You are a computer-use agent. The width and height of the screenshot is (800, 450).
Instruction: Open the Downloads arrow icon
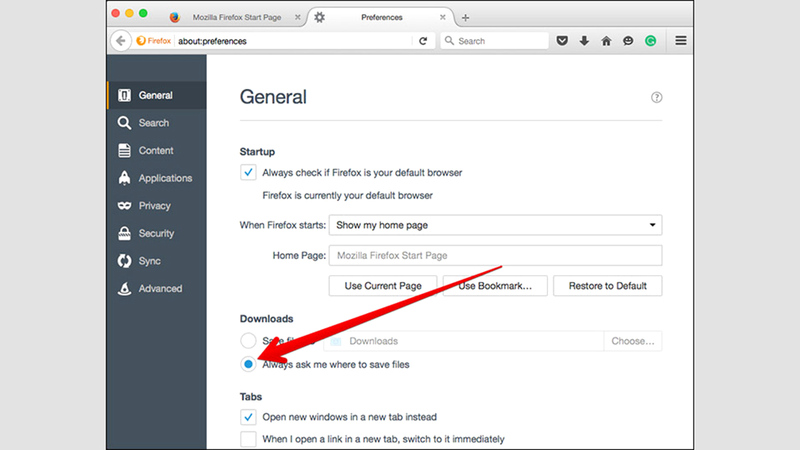[584, 41]
